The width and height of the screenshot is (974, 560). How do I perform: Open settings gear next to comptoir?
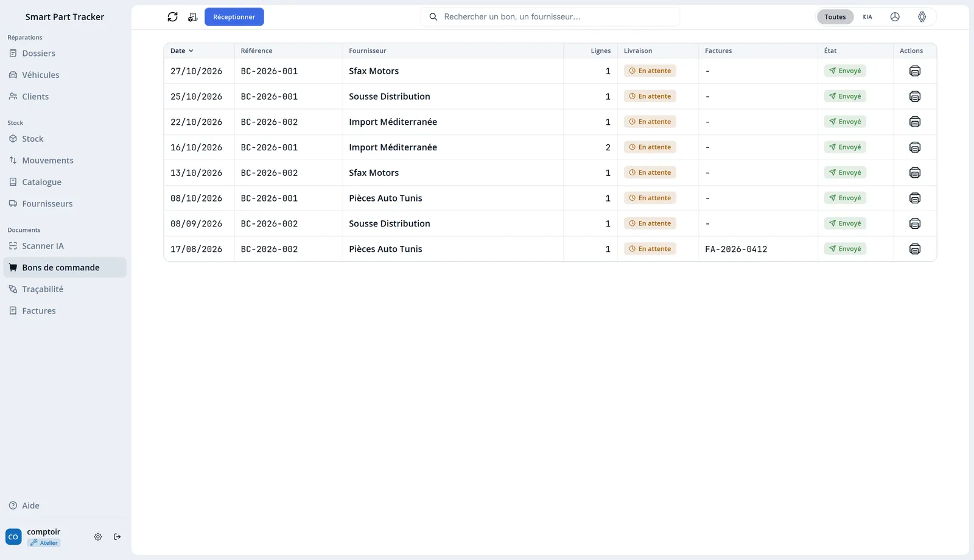[98, 537]
